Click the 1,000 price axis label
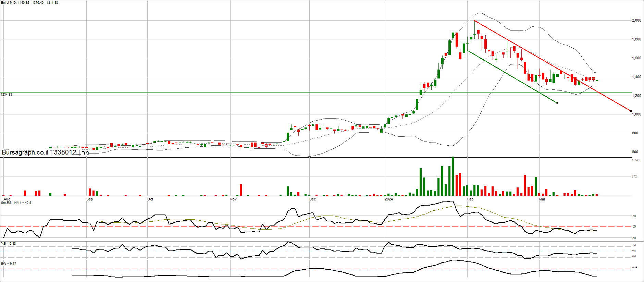Viewport: 644px width, 282px height. 636,114
